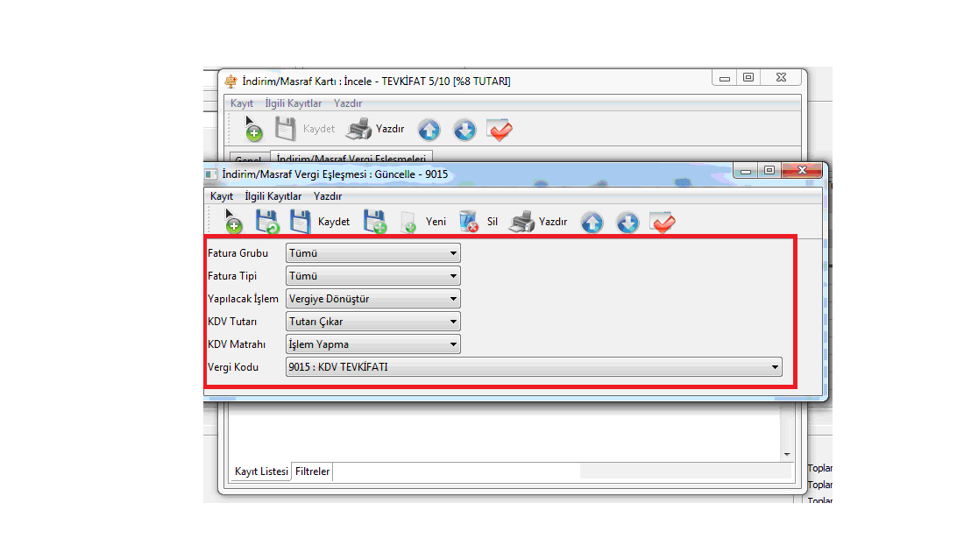Click the cursor-plus icon in front window toolbar
964x560 pixels.
tap(232, 221)
